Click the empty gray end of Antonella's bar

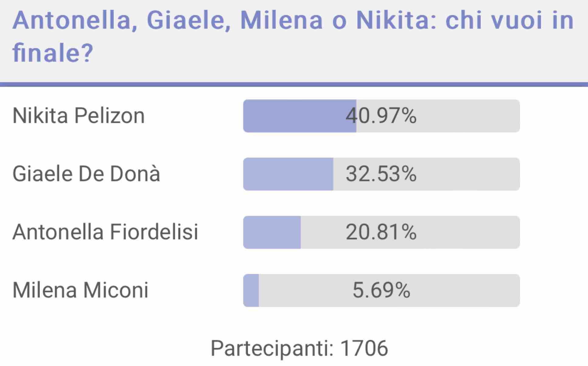tap(469, 232)
